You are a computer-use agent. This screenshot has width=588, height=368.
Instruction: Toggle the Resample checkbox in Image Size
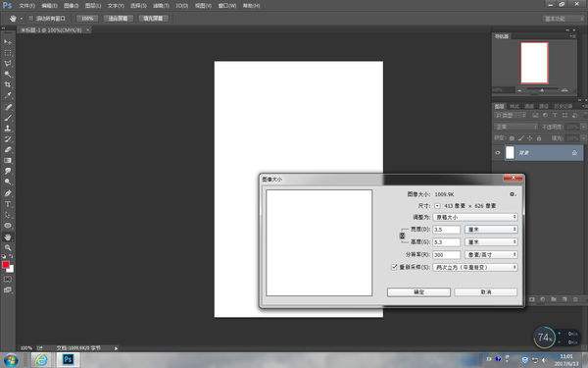[x=394, y=267]
